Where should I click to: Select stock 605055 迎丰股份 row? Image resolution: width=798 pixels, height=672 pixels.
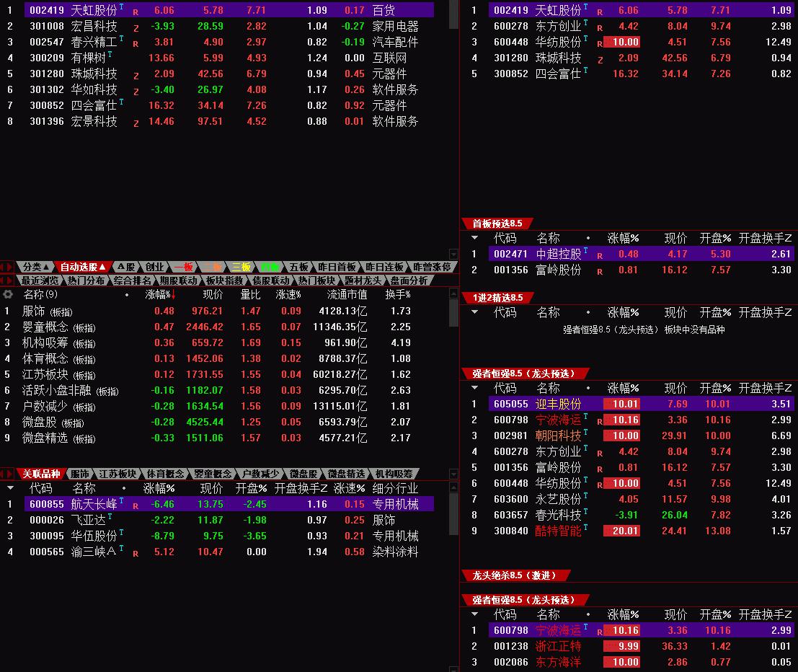pos(629,404)
